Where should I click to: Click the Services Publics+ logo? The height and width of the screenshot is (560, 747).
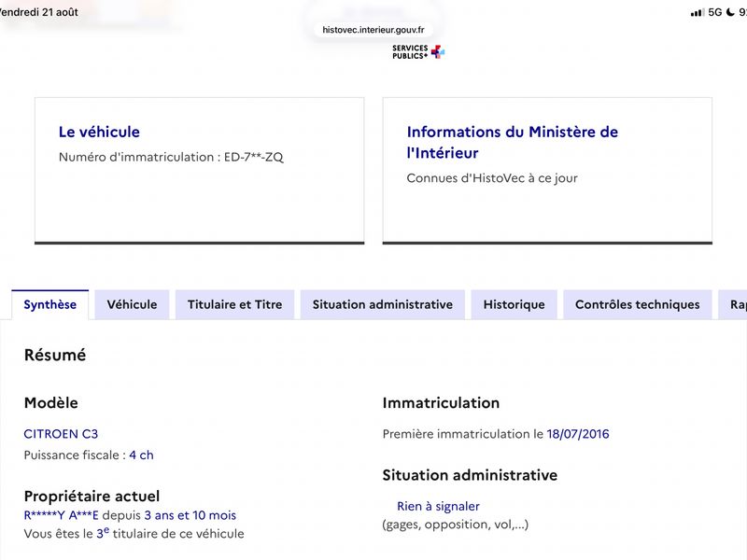[x=418, y=51]
